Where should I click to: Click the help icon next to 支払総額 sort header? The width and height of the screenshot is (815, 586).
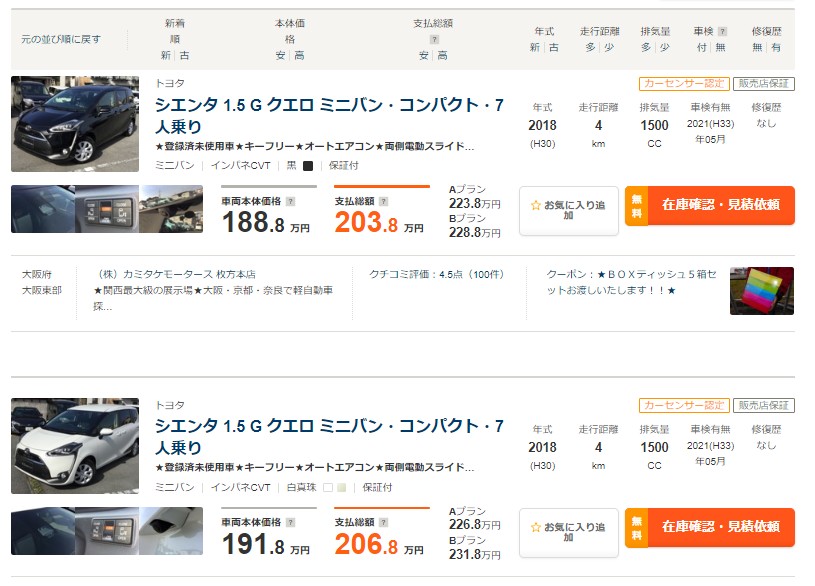[x=433, y=39]
